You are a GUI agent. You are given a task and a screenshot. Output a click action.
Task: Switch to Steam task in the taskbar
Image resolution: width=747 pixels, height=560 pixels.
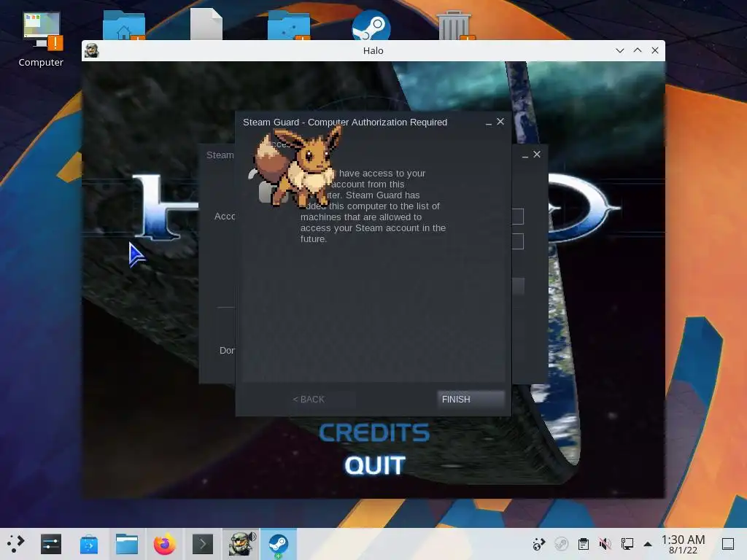279,544
